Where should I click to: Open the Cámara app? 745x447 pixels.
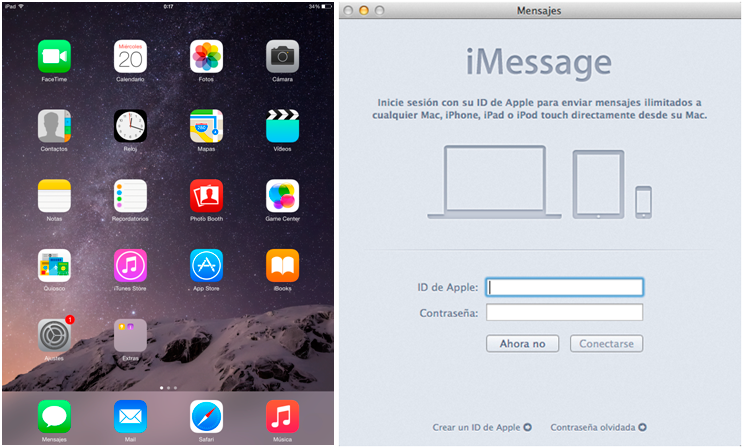pos(282,57)
